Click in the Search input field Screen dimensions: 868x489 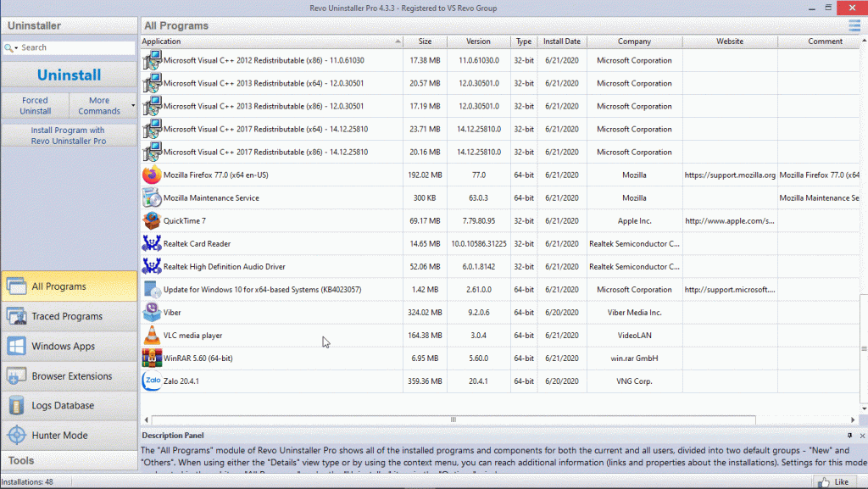(x=76, y=47)
